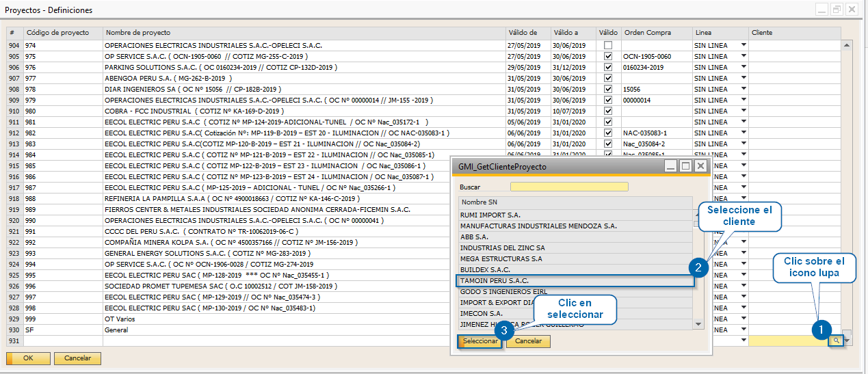Click the Nombre de proyecto column header
Screen dimensions: 868x374
304,32
